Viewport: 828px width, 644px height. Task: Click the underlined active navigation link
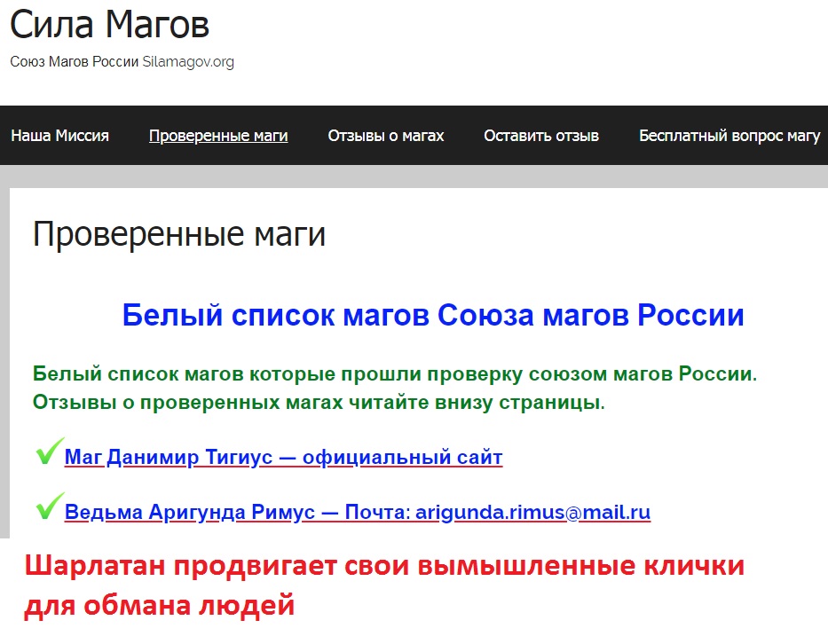pos(217,136)
